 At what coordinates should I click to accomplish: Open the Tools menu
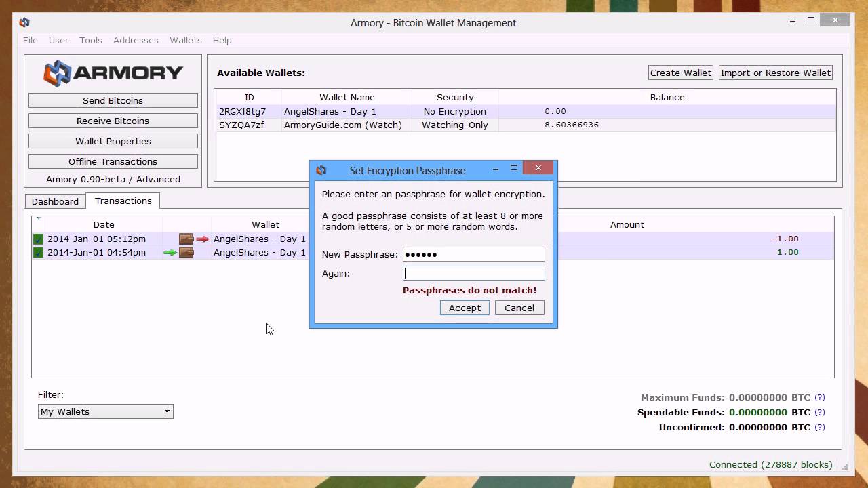91,40
